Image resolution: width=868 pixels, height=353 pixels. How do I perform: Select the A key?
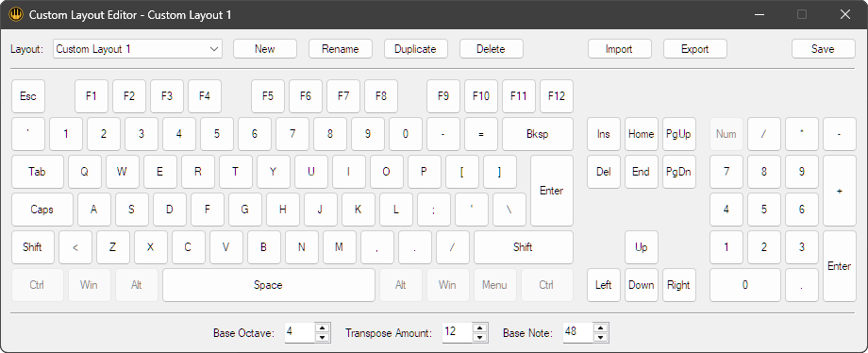coord(94,210)
